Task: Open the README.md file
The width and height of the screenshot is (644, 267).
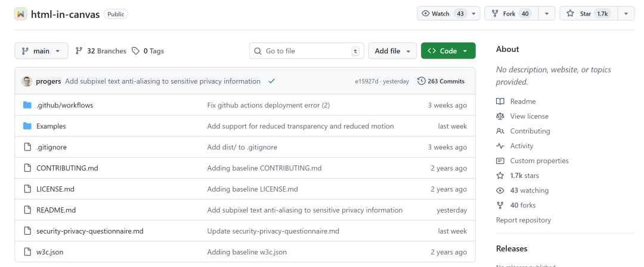Action: (x=56, y=210)
